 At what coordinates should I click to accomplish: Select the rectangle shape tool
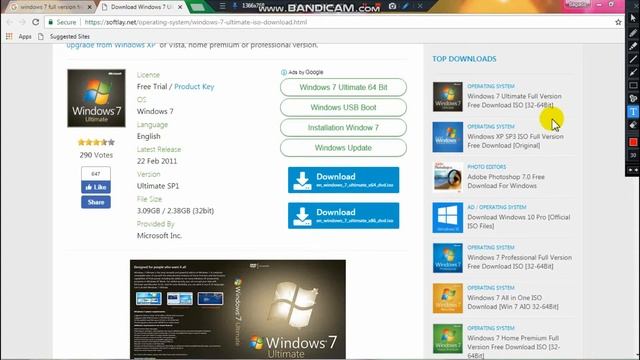[x=633, y=85]
